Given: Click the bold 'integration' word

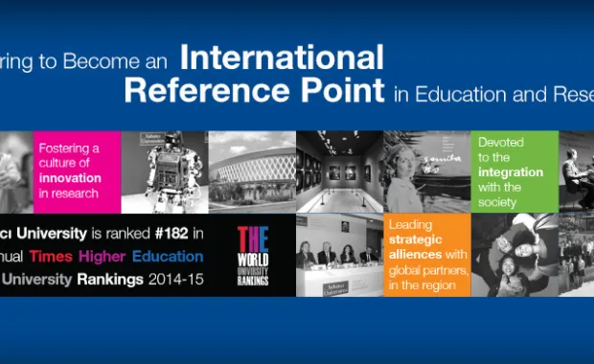Looking at the screenshot, I should click(511, 172).
